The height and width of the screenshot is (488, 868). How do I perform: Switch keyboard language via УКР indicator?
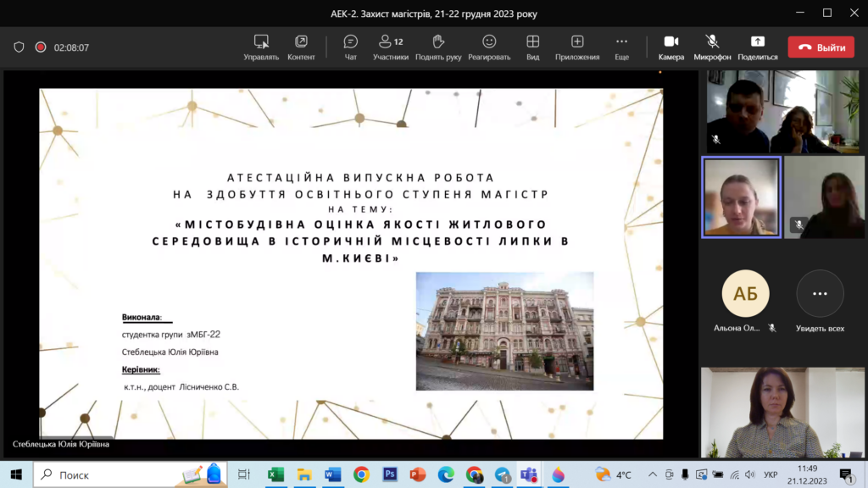tap(770, 474)
